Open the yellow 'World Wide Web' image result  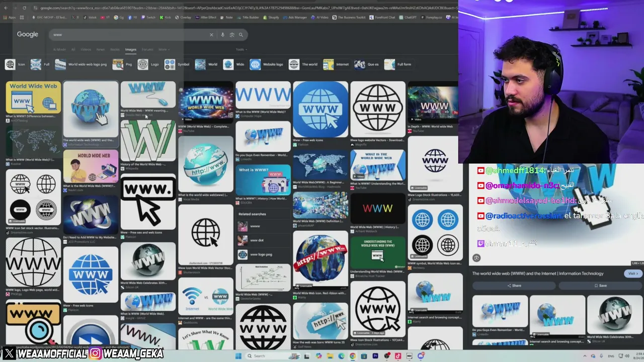33,98
